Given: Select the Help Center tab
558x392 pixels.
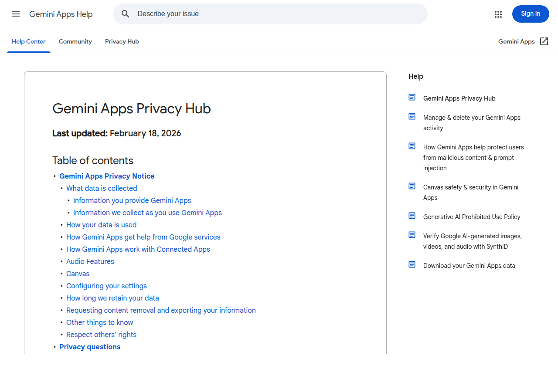Looking at the screenshot, I should click(x=29, y=41).
